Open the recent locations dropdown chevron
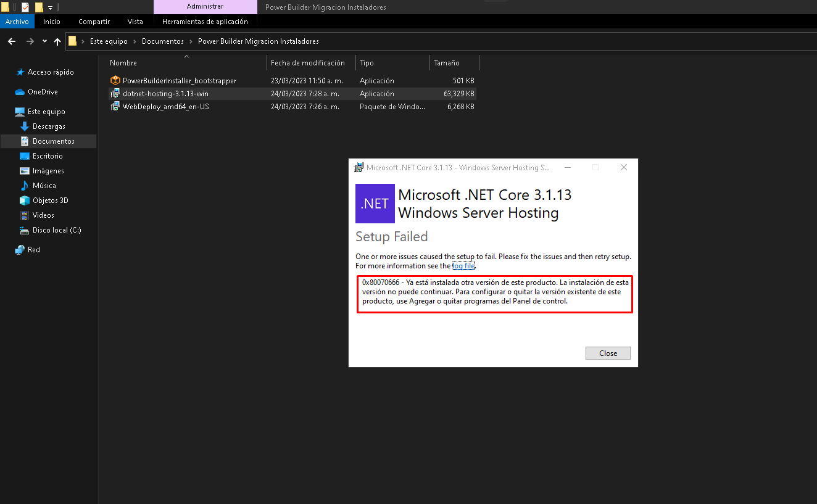This screenshot has width=817, height=504. pyautogui.click(x=44, y=41)
